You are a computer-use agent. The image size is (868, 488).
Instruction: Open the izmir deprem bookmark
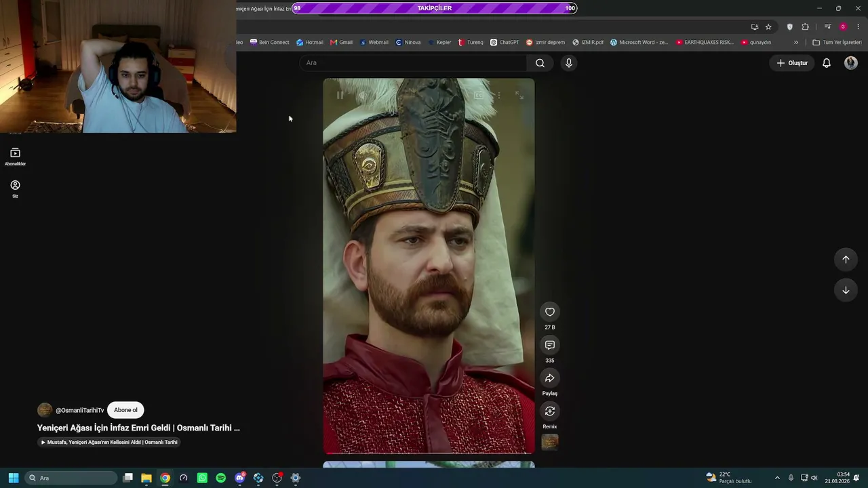tap(545, 42)
